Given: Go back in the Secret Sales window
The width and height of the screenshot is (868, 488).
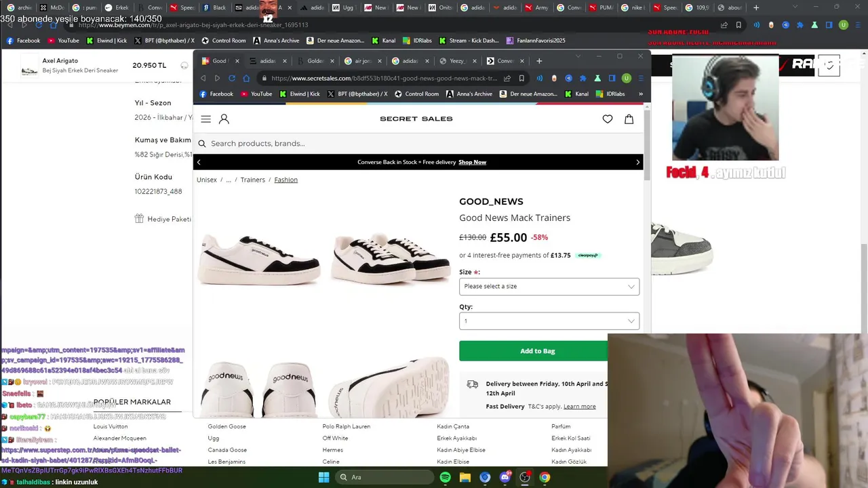Looking at the screenshot, I should [203, 78].
